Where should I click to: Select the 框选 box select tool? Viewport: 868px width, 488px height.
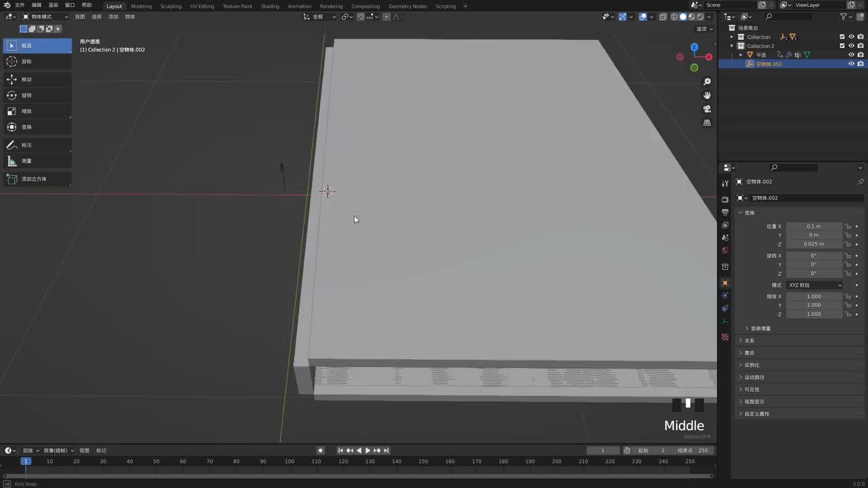click(37, 45)
